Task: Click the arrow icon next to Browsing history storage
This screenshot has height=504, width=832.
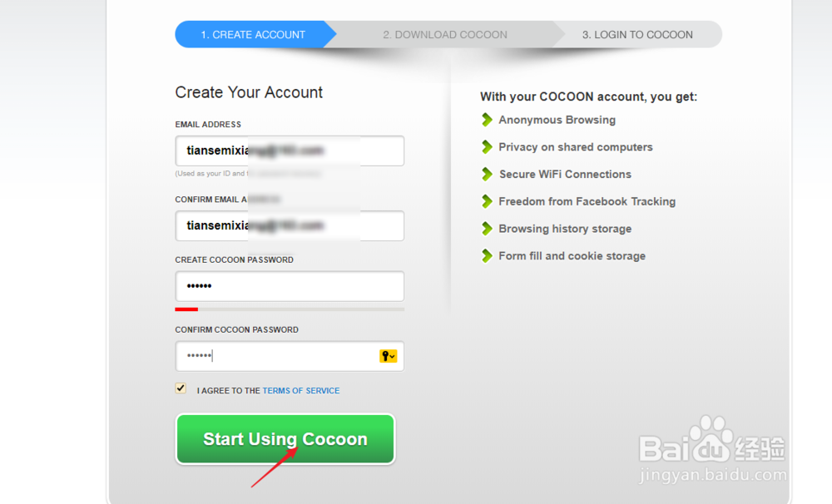Action: (x=488, y=229)
